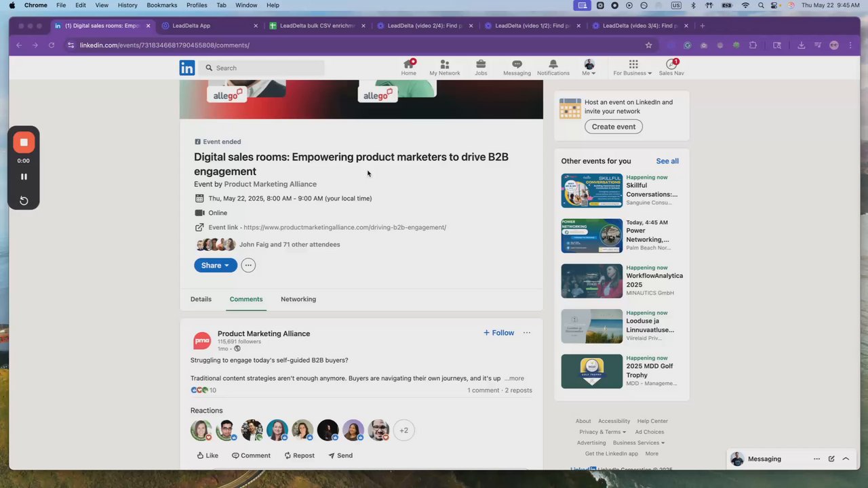Open new browser tab
This screenshot has width=868, height=488.
pos(702,26)
